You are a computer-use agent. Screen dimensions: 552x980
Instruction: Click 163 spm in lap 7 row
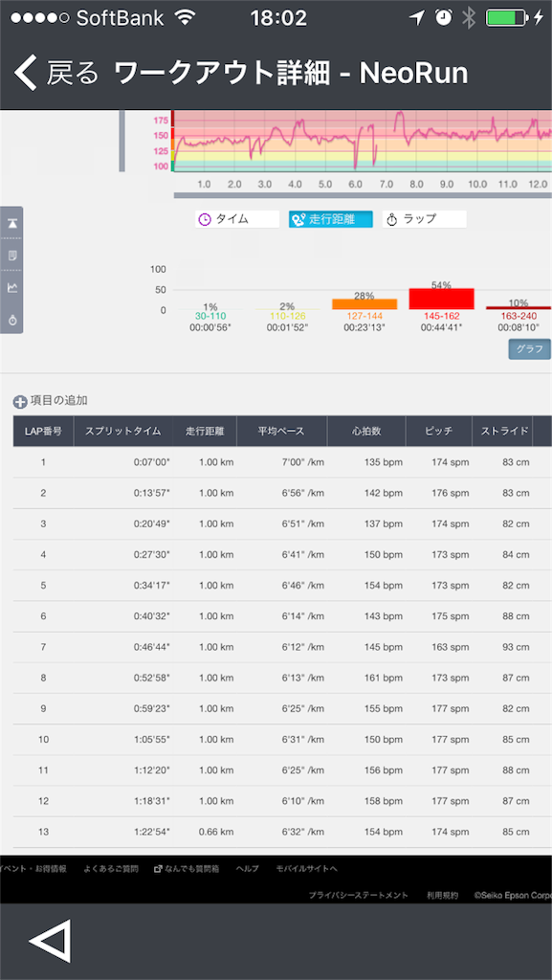pos(451,647)
